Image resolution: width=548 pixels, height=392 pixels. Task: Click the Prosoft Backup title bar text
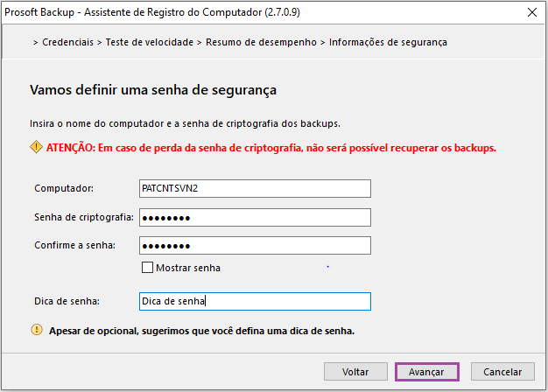tap(152, 12)
